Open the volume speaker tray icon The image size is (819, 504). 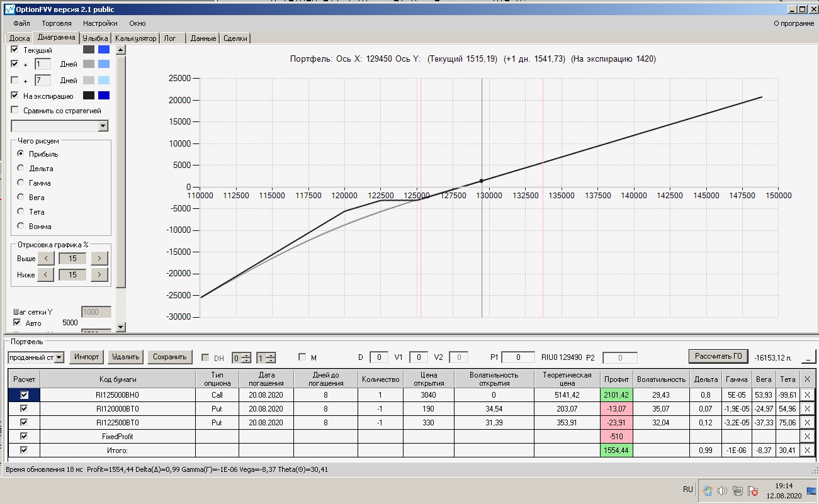[x=723, y=491]
